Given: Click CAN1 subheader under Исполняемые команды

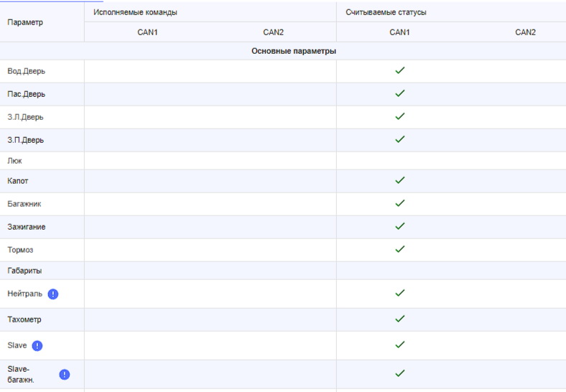Looking at the screenshot, I should tap(147, 32).
